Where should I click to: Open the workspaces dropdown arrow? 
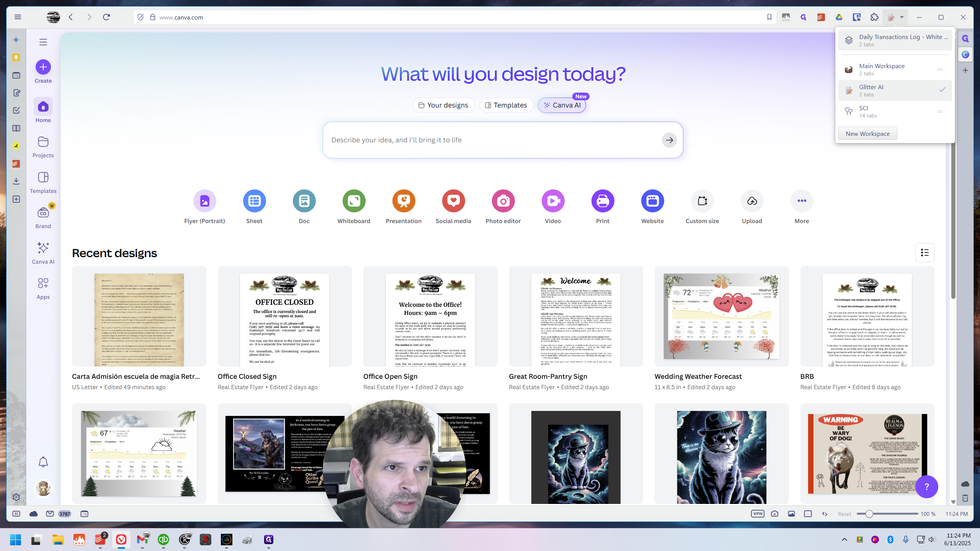[902, 17]
